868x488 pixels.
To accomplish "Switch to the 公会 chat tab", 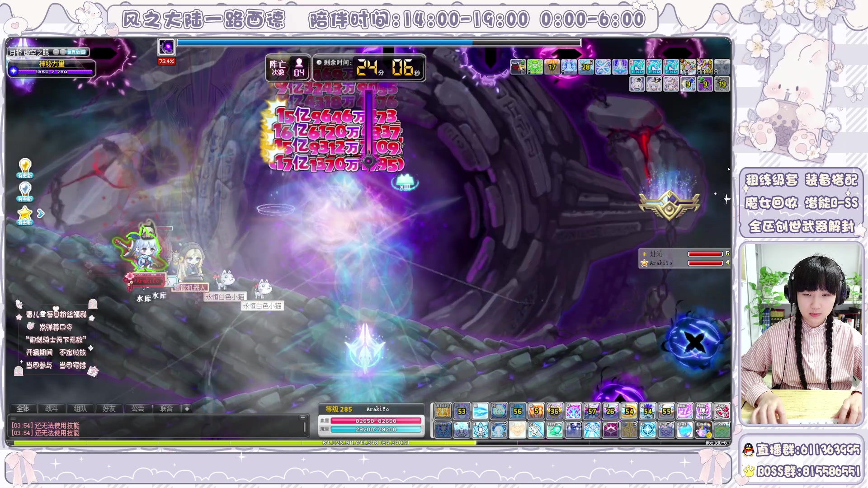I will pyautogui.click(x=138, y=408).
